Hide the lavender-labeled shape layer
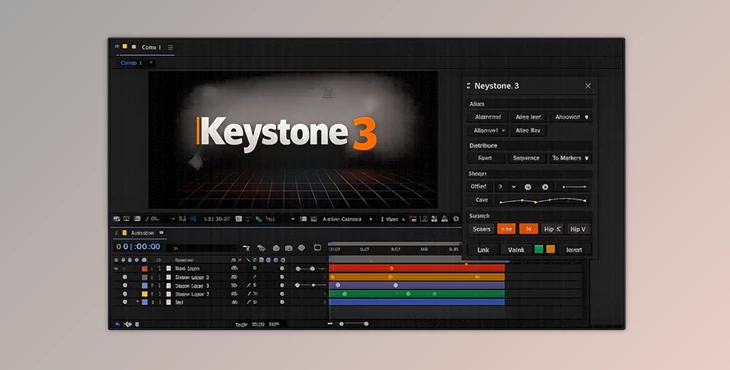The image size is (730, 370). coord(125,286)
